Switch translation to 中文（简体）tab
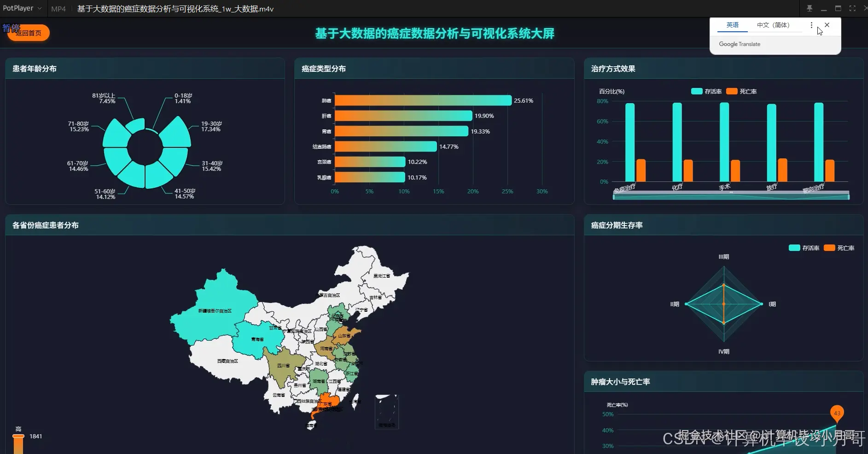 pyautogui.click(x=773, y=25)
